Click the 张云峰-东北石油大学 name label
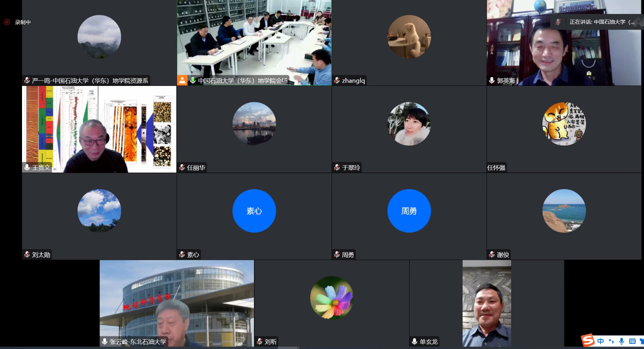 point(138,341)
